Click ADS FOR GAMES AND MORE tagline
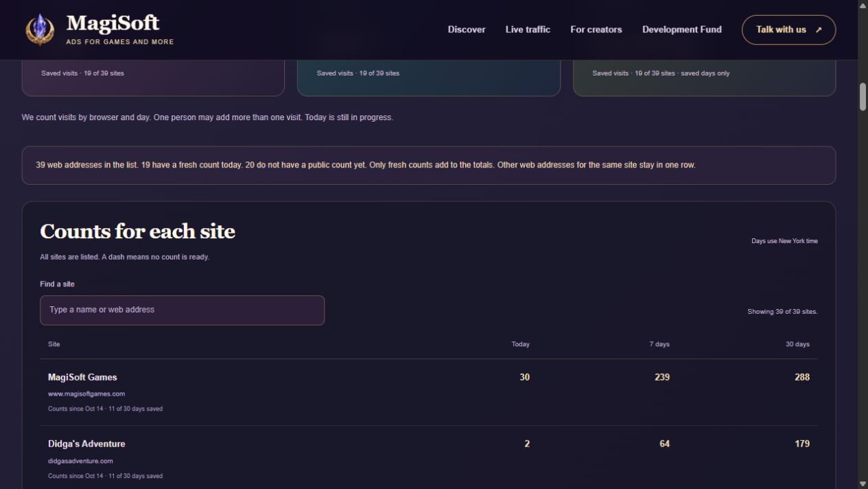Viewport: 868px width, 489px height. click(x=119, y=42)
